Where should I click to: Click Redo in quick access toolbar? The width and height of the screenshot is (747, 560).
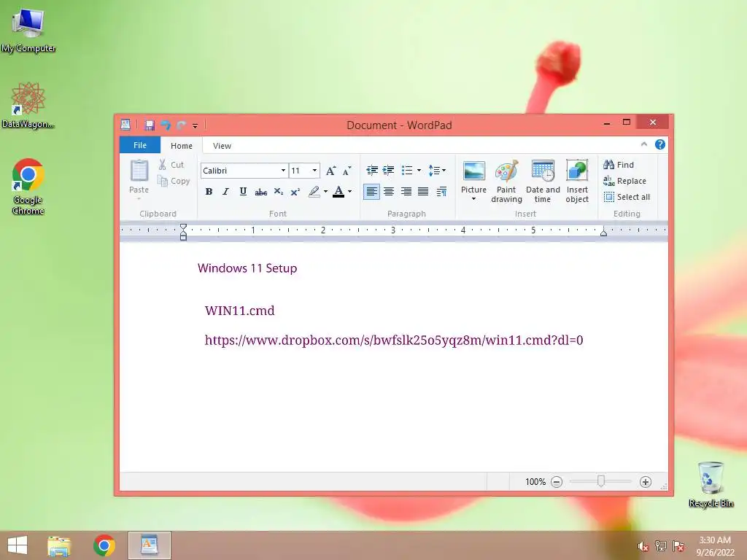pyautogui.click(x=181, y=125)
